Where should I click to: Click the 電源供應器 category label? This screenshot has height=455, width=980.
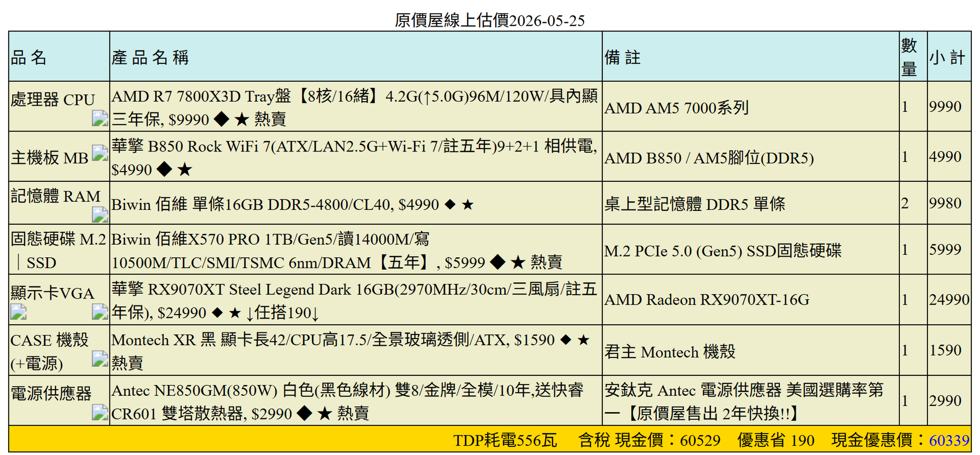51,394
